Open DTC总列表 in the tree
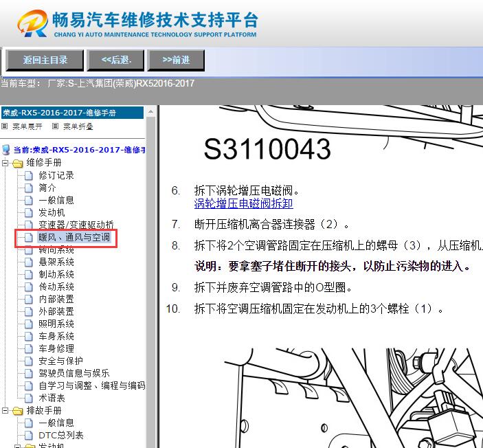The width and height of the screenshot is (483, 448). (61, 436)
